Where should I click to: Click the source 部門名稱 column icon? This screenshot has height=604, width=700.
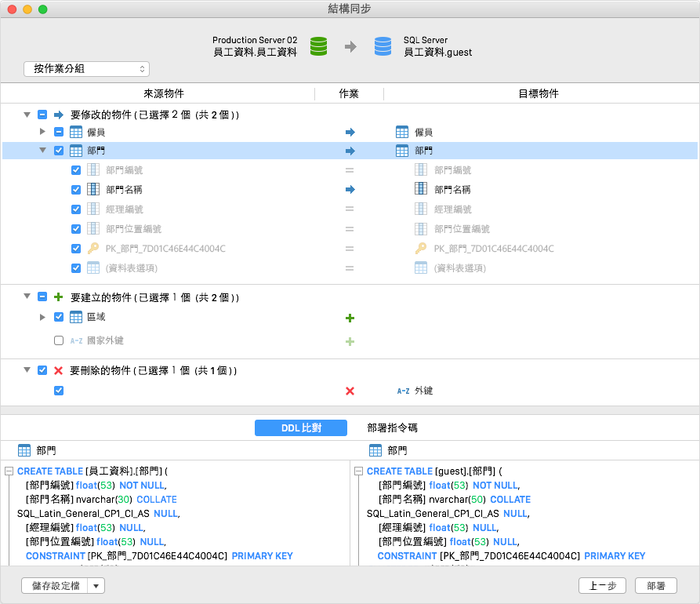point(92,189)
